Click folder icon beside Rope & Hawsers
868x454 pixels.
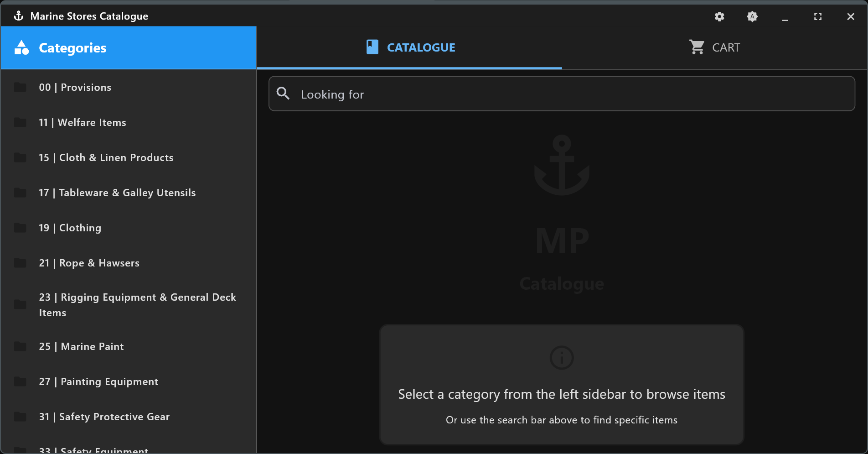(x=20, y=263)
